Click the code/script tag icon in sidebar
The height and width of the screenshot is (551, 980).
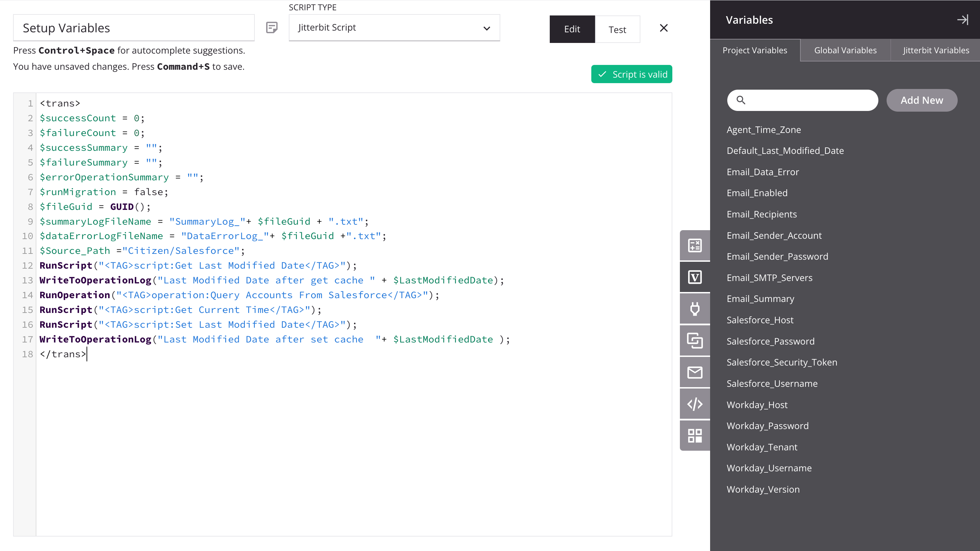pyautogui.click(x=695, y=404)
